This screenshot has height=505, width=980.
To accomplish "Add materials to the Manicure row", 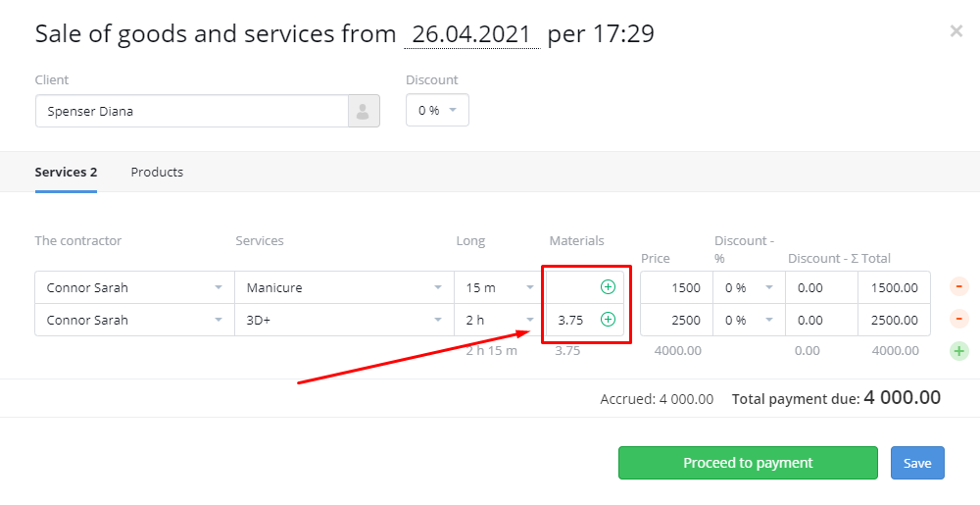I will (608, 287).
